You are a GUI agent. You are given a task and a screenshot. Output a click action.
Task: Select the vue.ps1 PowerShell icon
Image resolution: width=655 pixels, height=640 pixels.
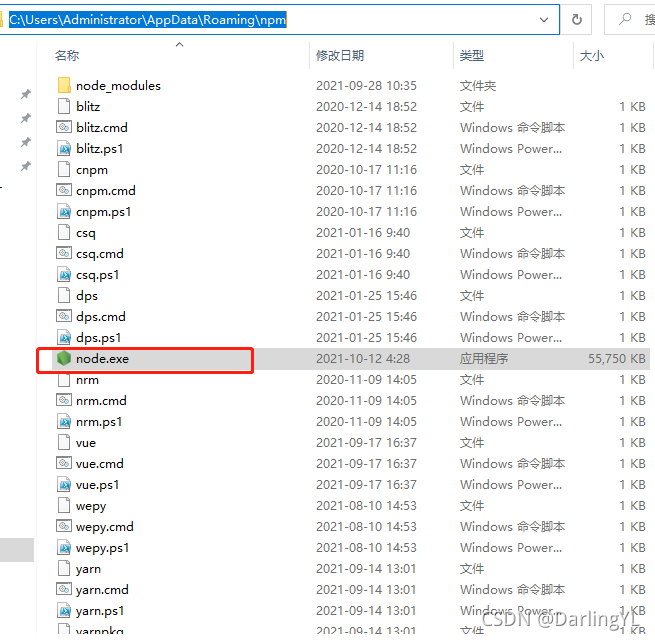[64, 485]
